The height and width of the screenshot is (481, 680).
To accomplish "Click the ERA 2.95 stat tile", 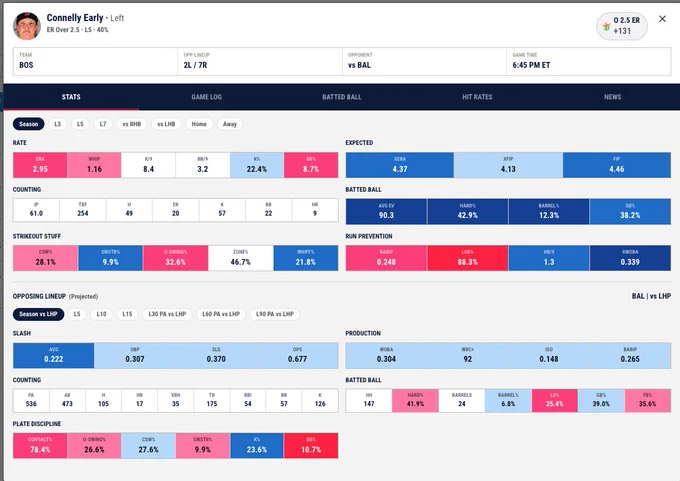I will pos(40,165).
